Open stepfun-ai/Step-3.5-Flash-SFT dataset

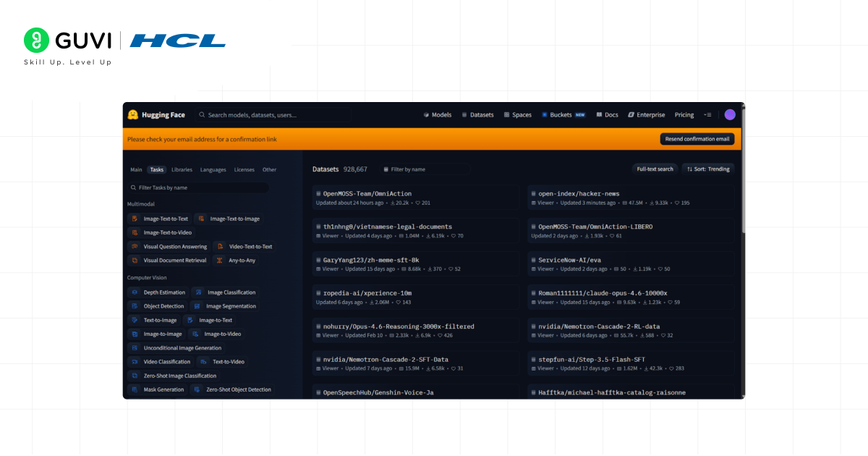click(630, 363)
